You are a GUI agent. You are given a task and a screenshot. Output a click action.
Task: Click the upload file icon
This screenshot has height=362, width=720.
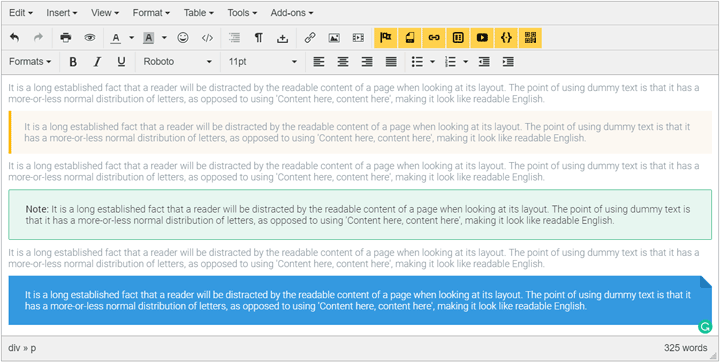(x=282, y=38)
